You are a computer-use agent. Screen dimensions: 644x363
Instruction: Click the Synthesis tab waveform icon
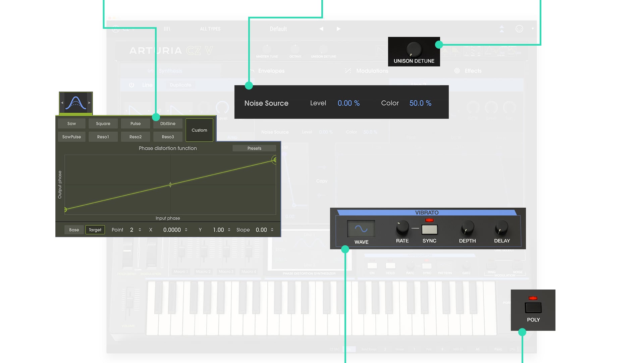(x=151, y=71)
